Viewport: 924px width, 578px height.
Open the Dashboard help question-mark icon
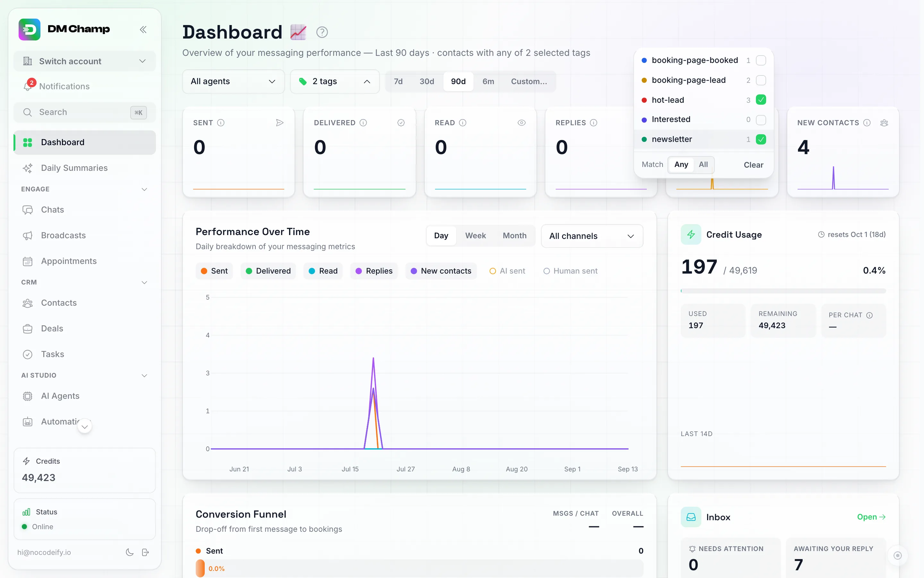point(322,32)
